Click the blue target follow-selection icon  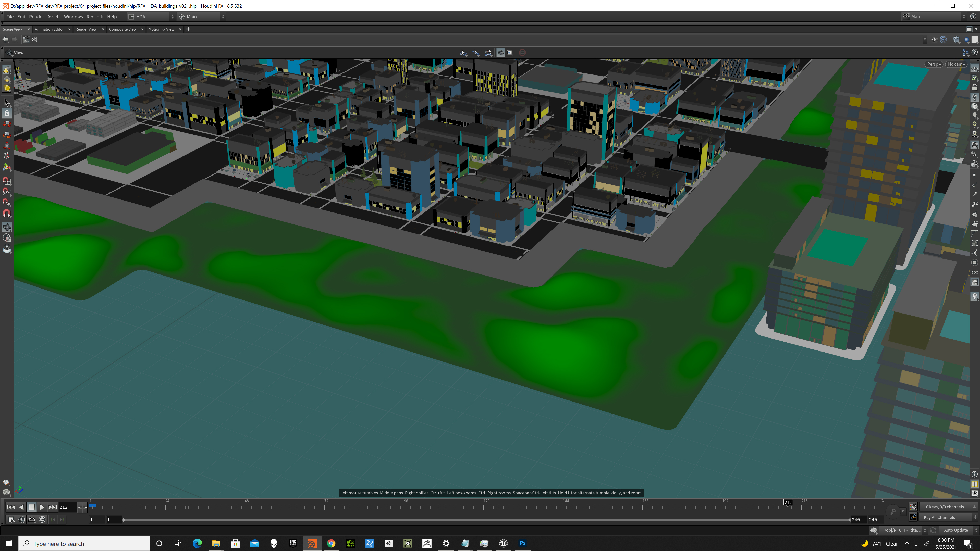pos(943,39)
